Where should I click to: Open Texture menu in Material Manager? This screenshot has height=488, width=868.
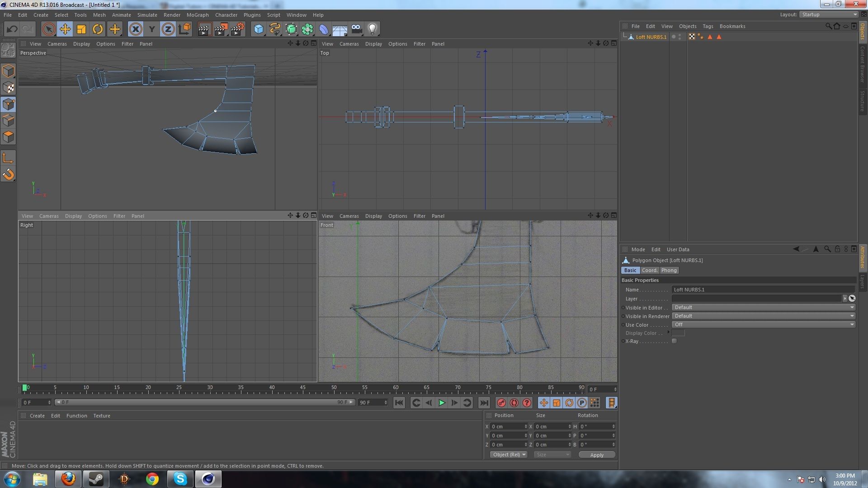tap(101, 416)
